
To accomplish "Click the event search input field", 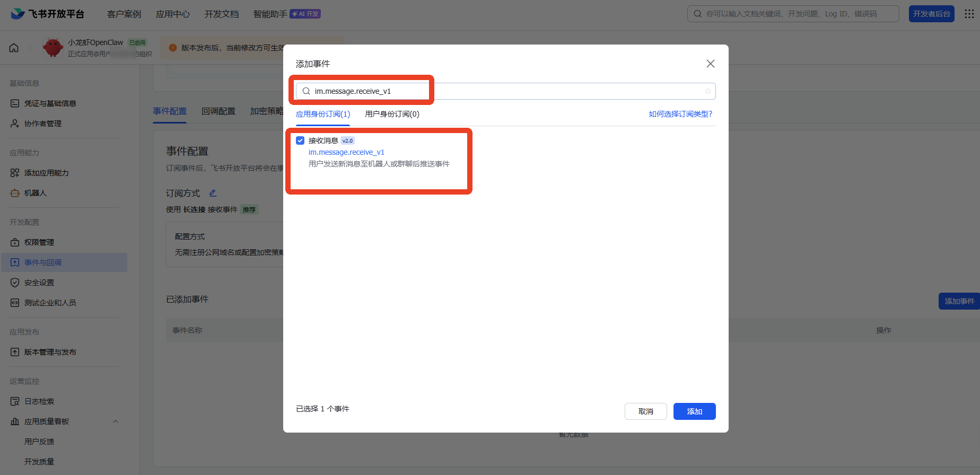I will click(x=504, y=91).
